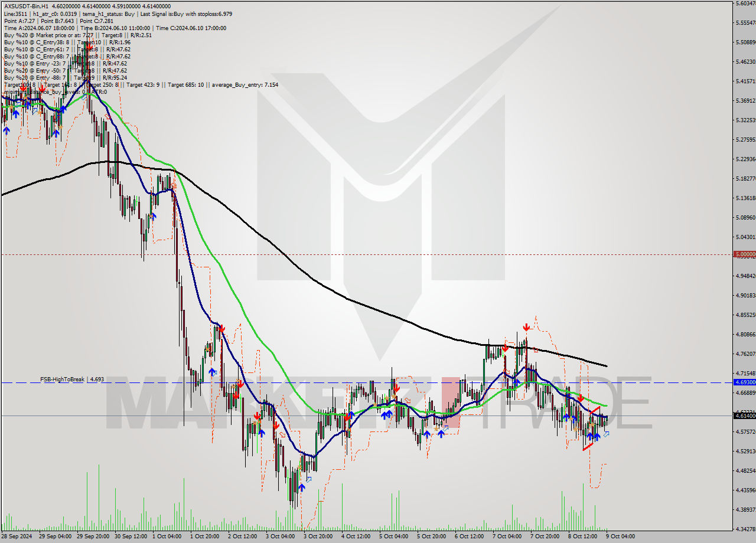
Task: Click the 5.27595 price axis label
Action: (x=745, y=140)
